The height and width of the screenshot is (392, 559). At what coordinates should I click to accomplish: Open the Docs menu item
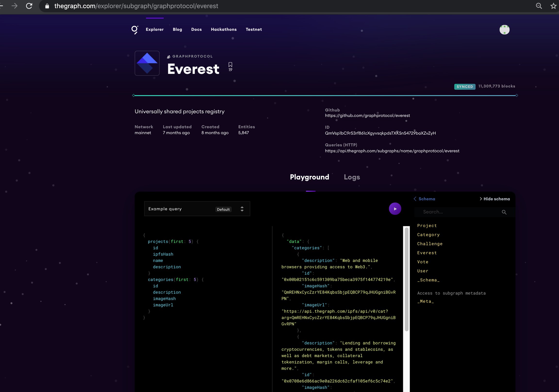[x=196, y=29]
